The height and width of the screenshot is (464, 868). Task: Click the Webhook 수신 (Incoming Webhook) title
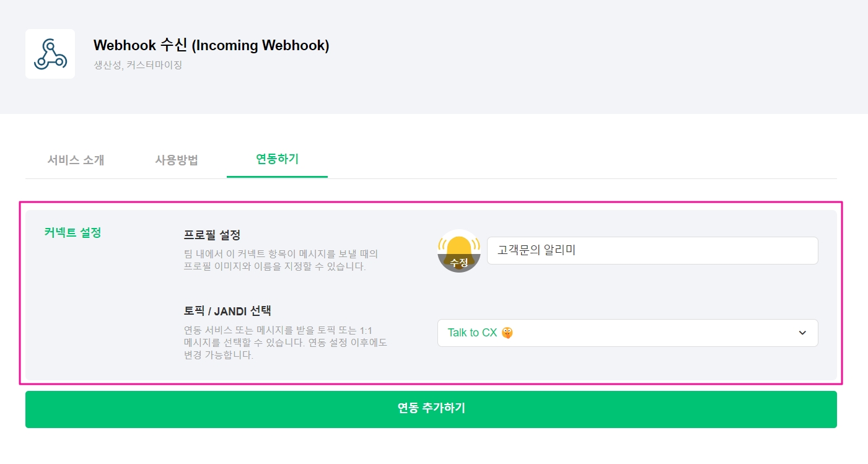coord(211,45)
